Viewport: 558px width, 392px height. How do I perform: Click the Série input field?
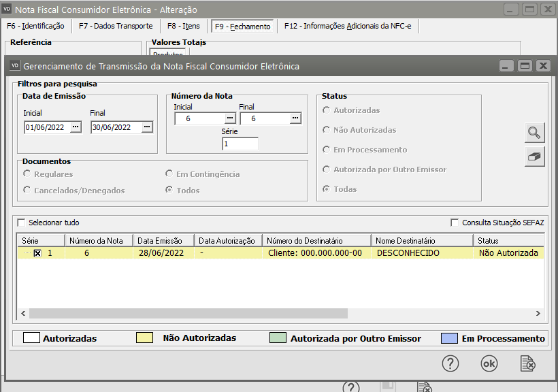(x=240, y=144)
